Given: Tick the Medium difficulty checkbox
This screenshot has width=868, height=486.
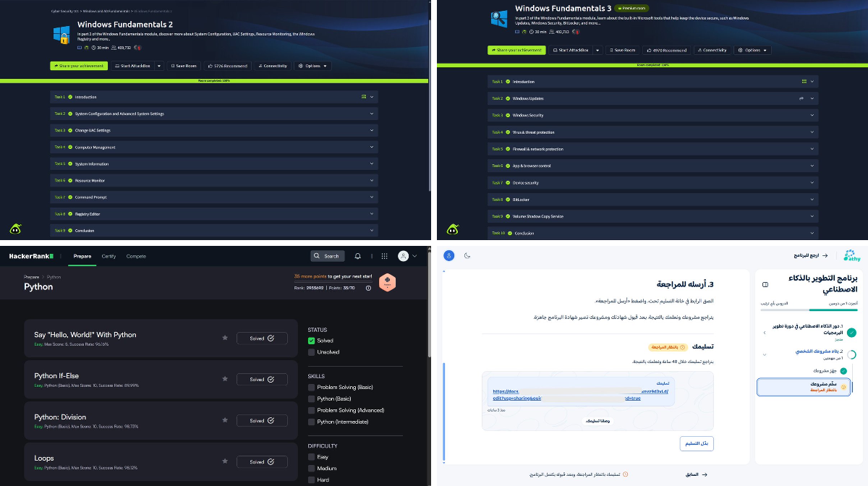Looking at the screenshot, I should 311,468.
